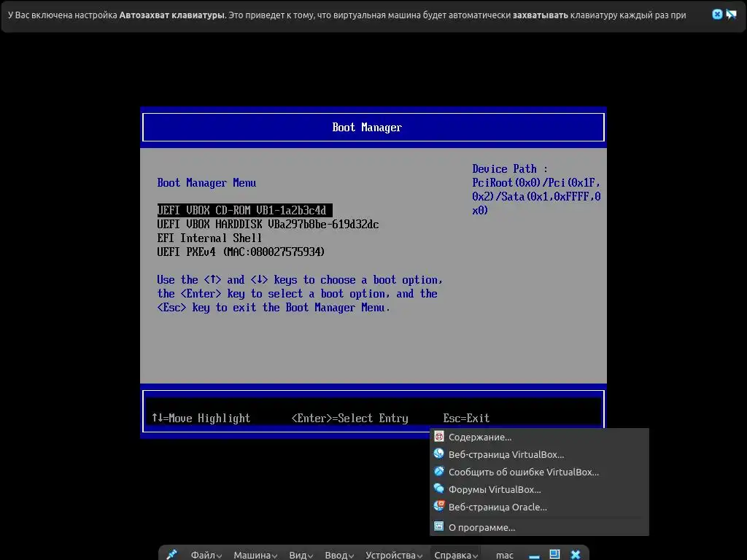
Task: Open the Ввод menu
Action: tap(339, 555)
